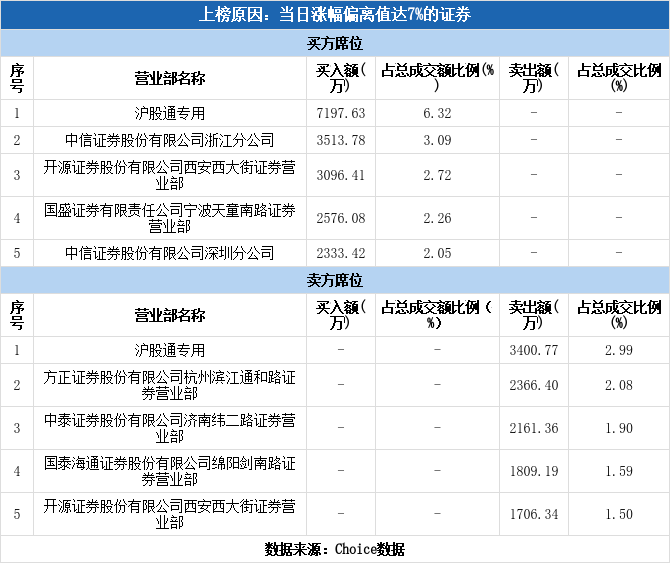Click the title 上榜原因：当日涨幅偏离值达7%的证券
This screenshot has height=563, width=670.
335,15
